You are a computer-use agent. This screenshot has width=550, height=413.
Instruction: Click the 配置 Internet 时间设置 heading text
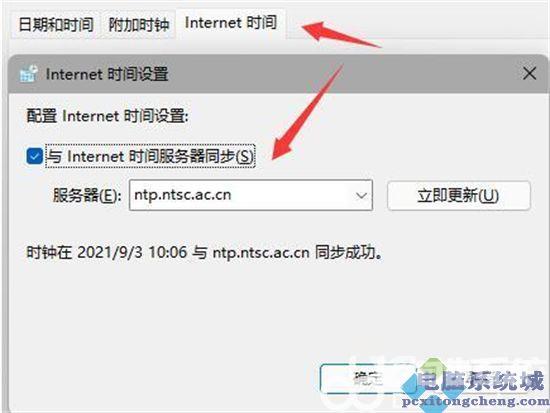pos(108,116)
